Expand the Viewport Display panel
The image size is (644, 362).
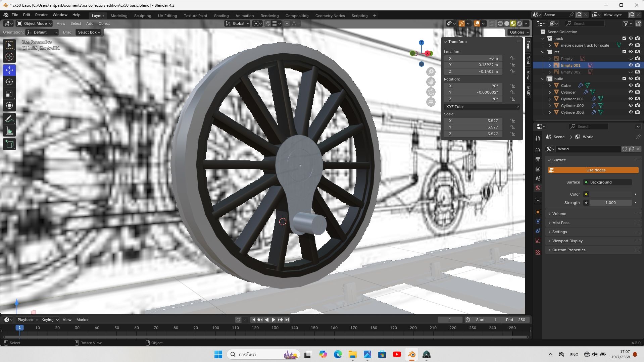(567, 241)
